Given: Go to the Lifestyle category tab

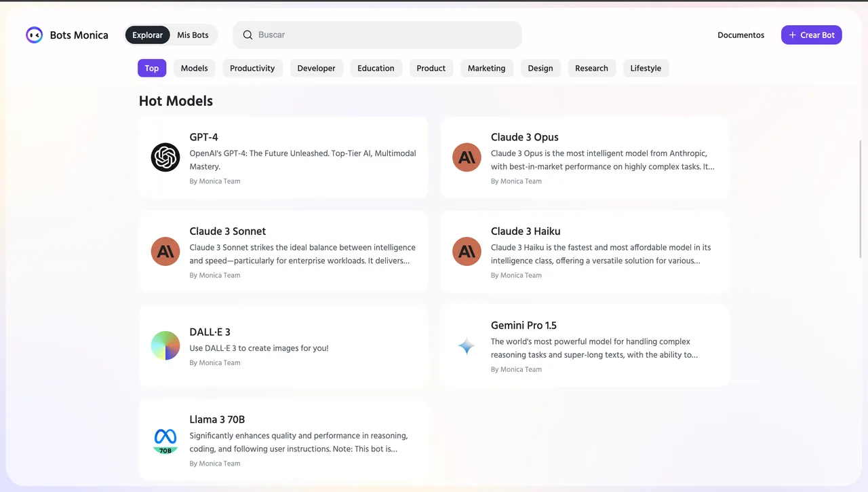Looking at the screenshot, I should tap(646, 68).
